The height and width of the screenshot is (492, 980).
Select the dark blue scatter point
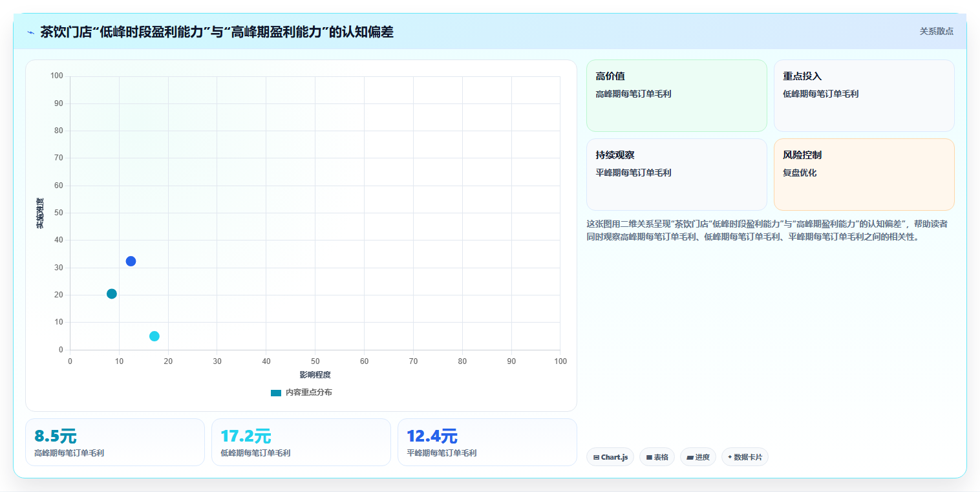coord(131,261)
